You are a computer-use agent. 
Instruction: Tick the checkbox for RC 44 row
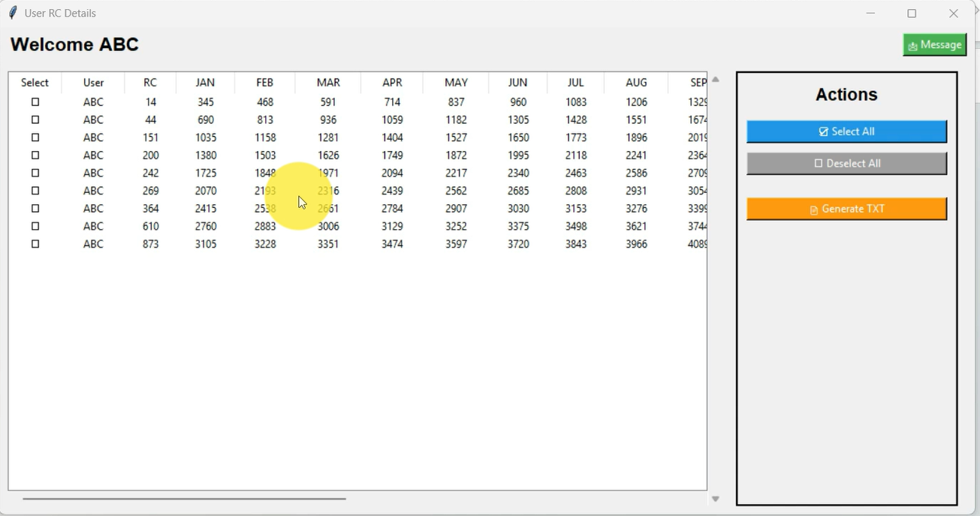(35, 120)
